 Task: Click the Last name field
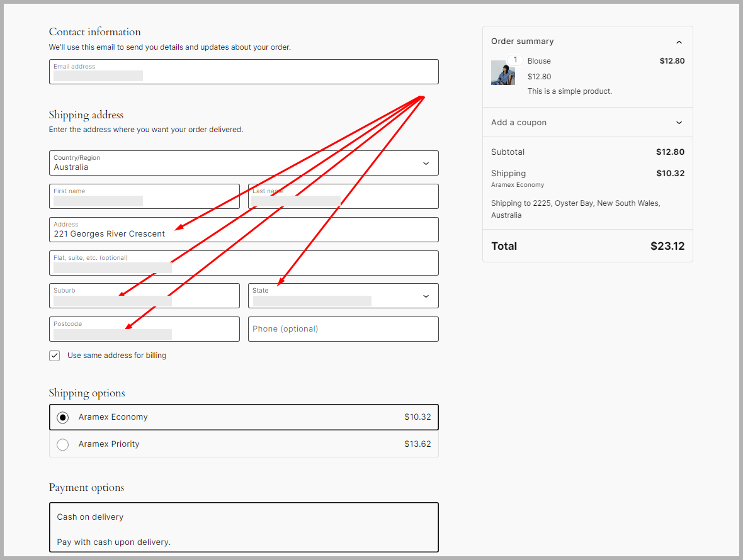(343, 197)
